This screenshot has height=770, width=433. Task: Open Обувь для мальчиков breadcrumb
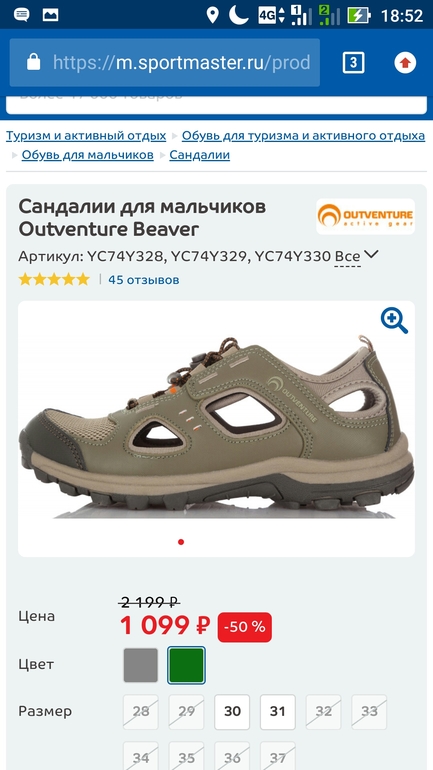coord(87,155)
